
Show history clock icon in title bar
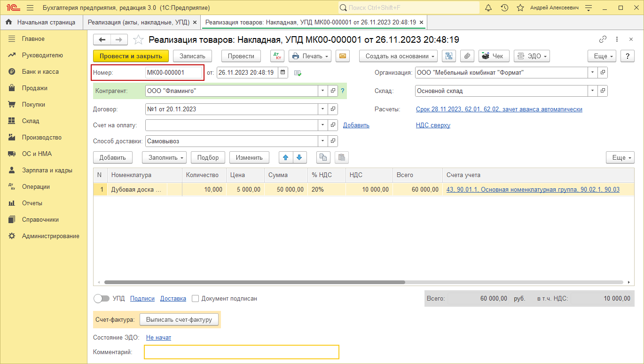pos(504,8)
